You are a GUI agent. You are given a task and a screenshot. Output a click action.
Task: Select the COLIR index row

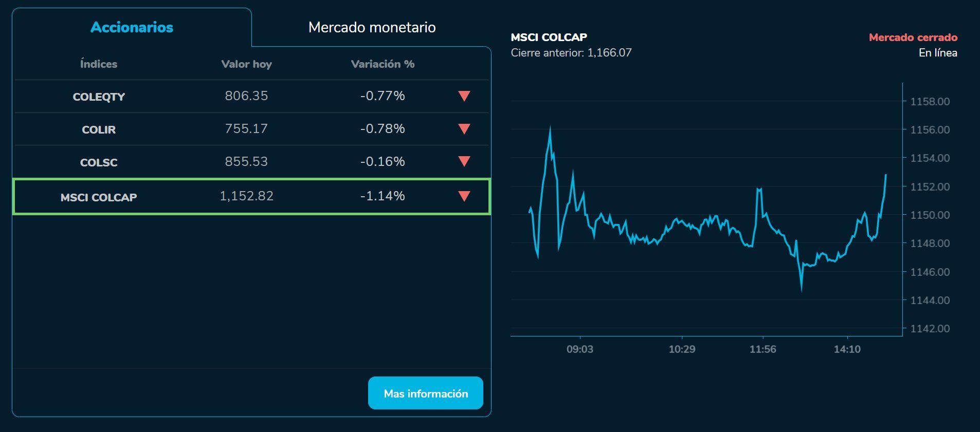click(251, 129)
